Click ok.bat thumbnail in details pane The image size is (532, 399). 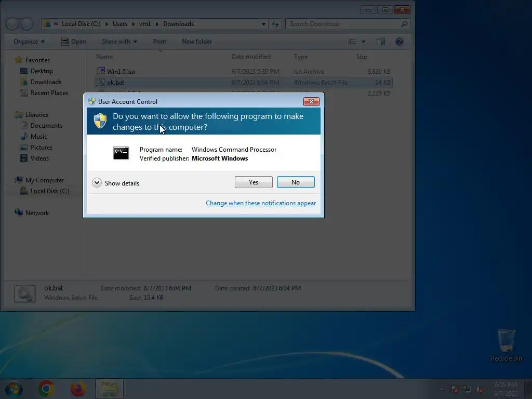tap(24, 294)
